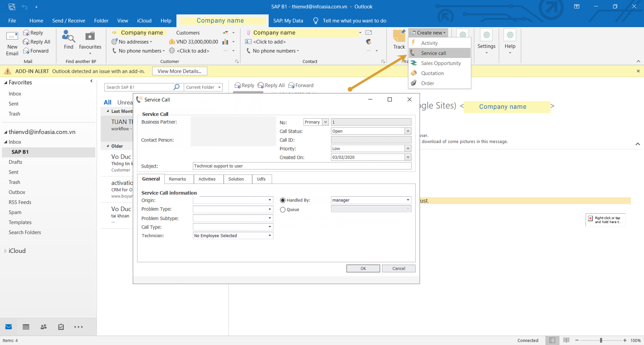The width and height of the screenshot is (644, 345).
Task: Open the Problem Subtype dropdown
Action: (270, 218)
